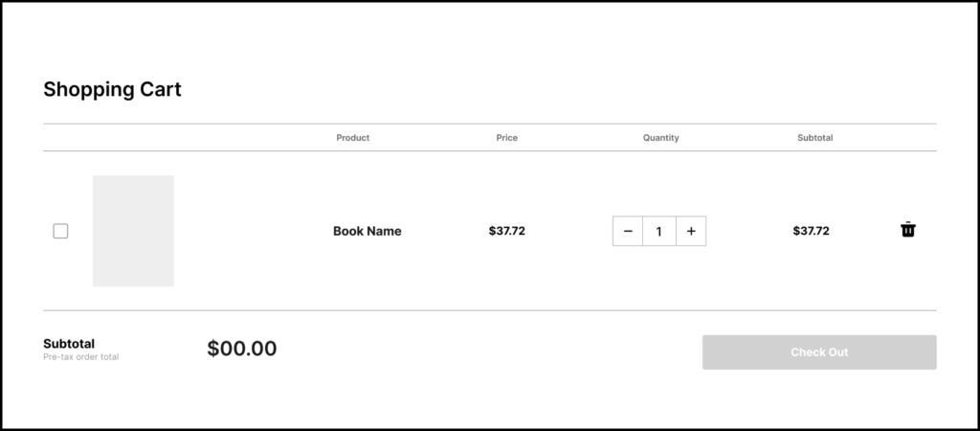The height and width of the screenshot is (431, 980).
Task: Click the $00.00 order total amount
Action: pos(241,349)
